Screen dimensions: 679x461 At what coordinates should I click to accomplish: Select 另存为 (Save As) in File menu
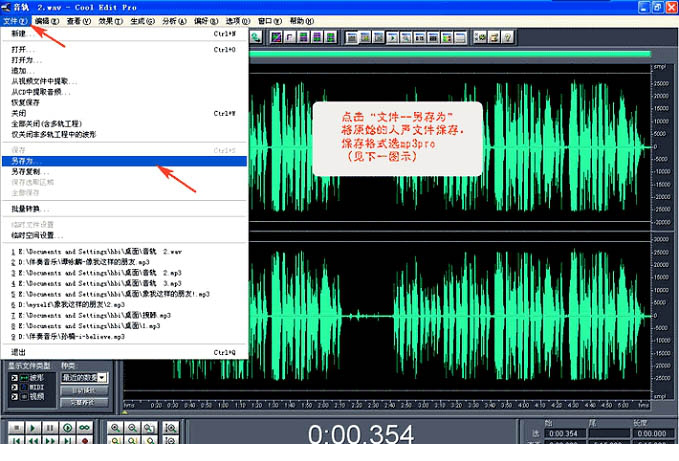click(x=124, y=161)
